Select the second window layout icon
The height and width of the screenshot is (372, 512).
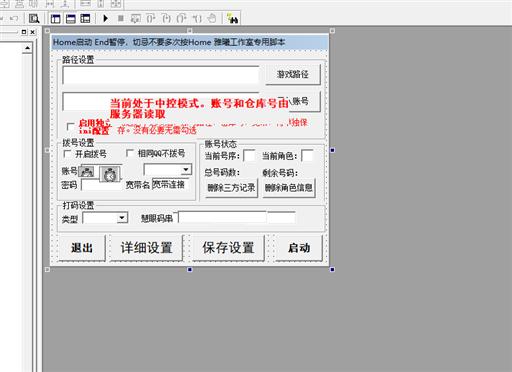pos(71,18)
